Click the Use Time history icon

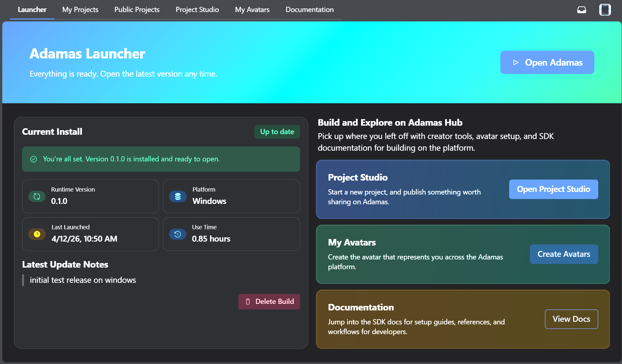tap(178, 234)
